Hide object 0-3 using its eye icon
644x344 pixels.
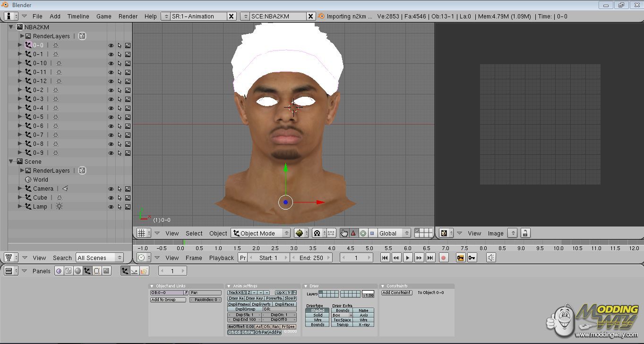(111, 99)
